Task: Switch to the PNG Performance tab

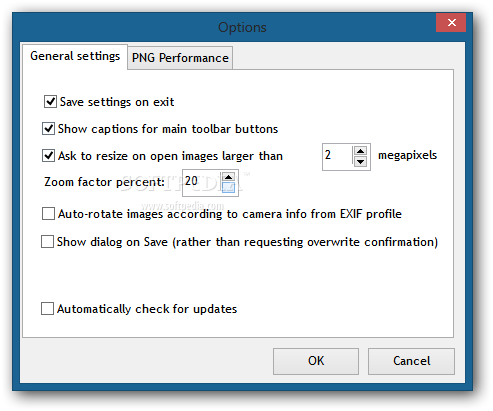Action: [x=180, y=58]
